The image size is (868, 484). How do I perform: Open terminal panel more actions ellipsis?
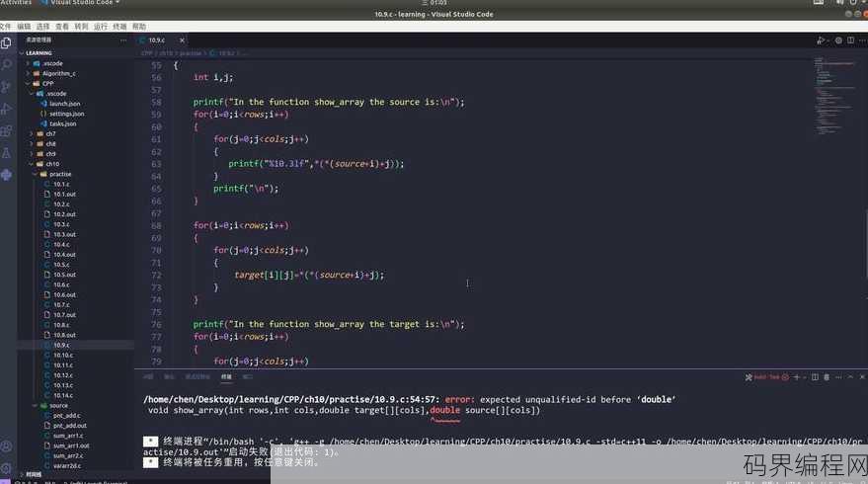click(x=838, y=377)
